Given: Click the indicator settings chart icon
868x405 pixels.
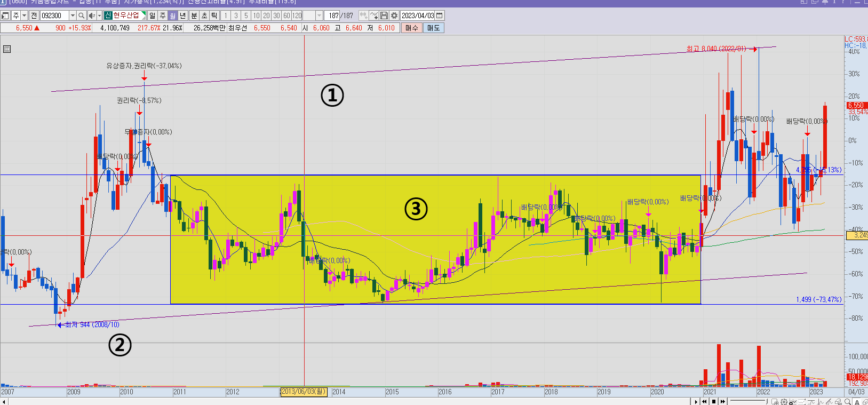Looking at the screenshot, I should pyautogui.click(x=792, y=402).
